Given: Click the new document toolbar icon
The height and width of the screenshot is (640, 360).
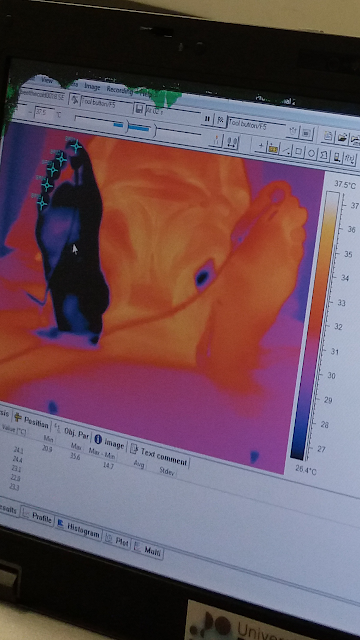Looking at the screenshot, I should point(328,136).
